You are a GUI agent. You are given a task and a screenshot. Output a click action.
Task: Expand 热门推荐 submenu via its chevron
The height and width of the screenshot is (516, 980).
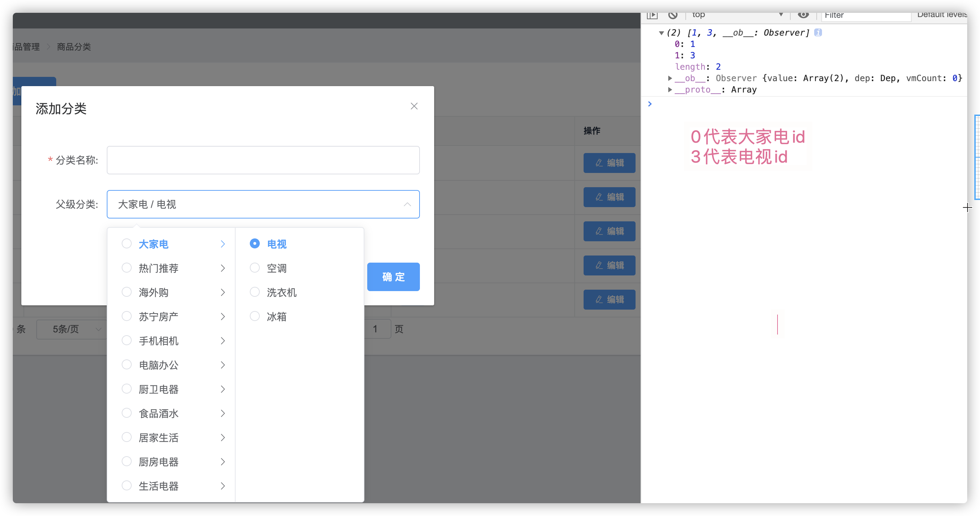pyautogui.click(x=223, y=268)
